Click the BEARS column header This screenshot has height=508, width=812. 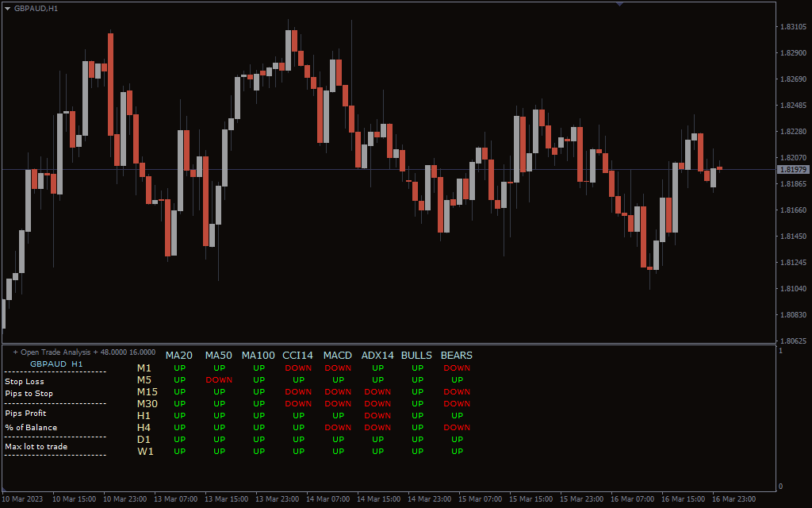pos(457,356)
